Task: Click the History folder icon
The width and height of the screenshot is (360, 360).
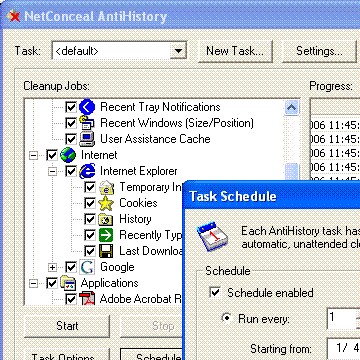Action: [x=106, y=219]
